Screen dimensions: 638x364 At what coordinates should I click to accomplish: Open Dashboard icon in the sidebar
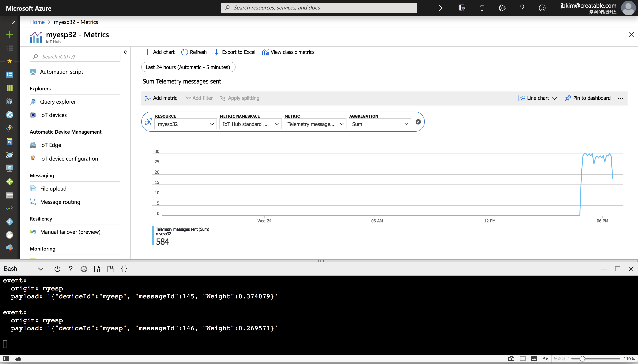tap(9, 75)
